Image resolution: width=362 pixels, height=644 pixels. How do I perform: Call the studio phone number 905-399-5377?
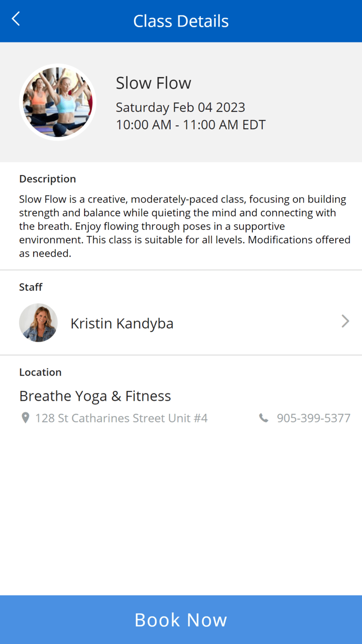tap(313, 418)
